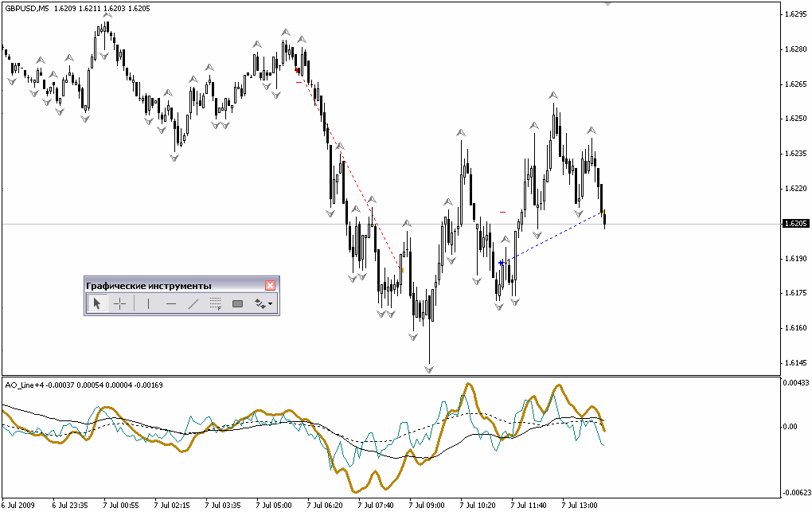Click the GBPUSD,M5 chart title text
Image resolution: width=812 pixels, height=512 pixels.
[x=27, y=8]
